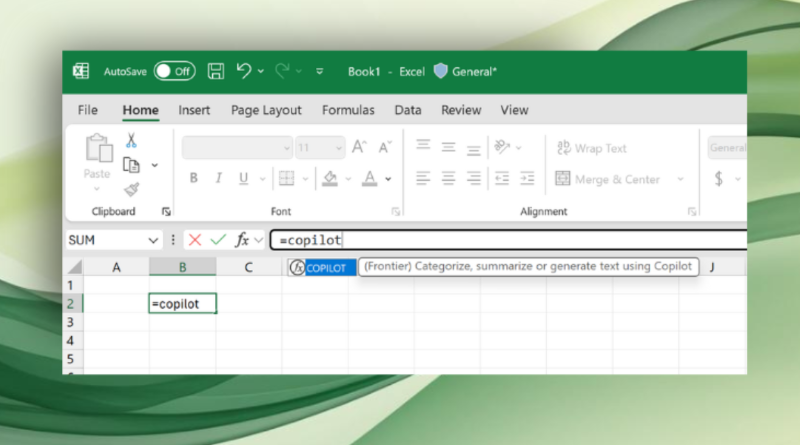Open the Merge & Center dropdown arrow

(x=680, y=179)
